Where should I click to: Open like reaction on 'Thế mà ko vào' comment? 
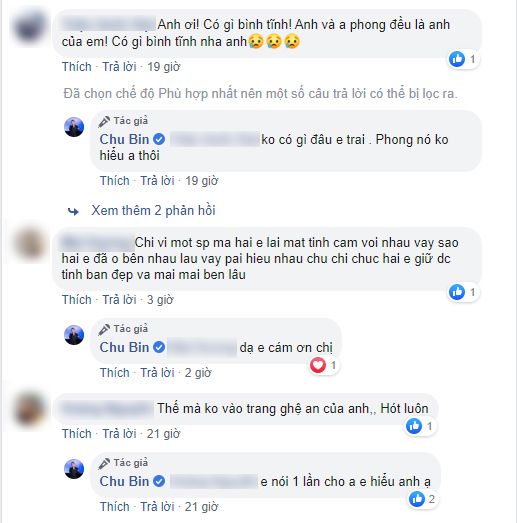coord(420,426)
